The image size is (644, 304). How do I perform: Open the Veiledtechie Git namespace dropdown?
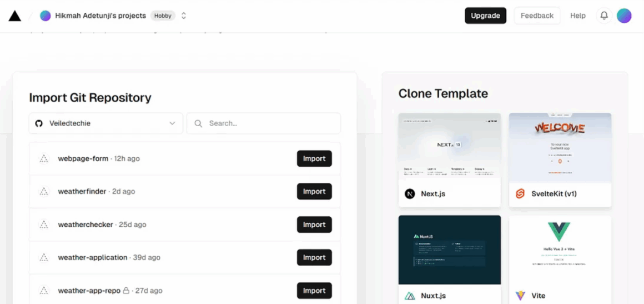tap(105, 123)
